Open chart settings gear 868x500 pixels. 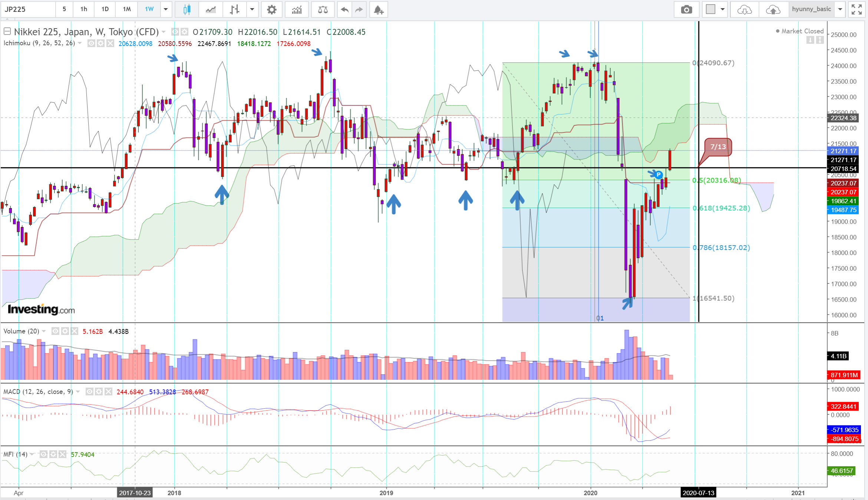point(271,10)
